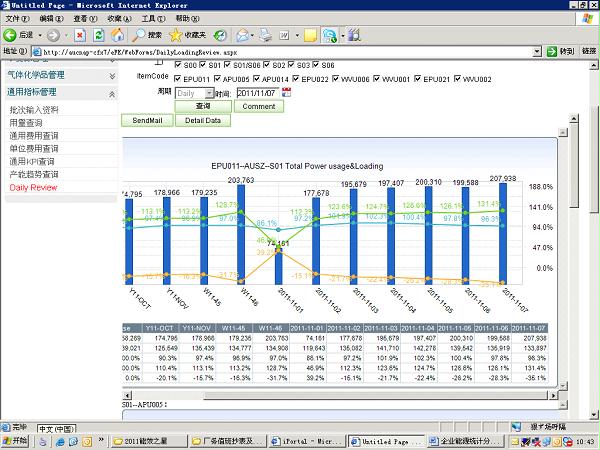Viewport: 600px width, 450px height.
Task: Click the Comment button
Action: click(259, 106)
